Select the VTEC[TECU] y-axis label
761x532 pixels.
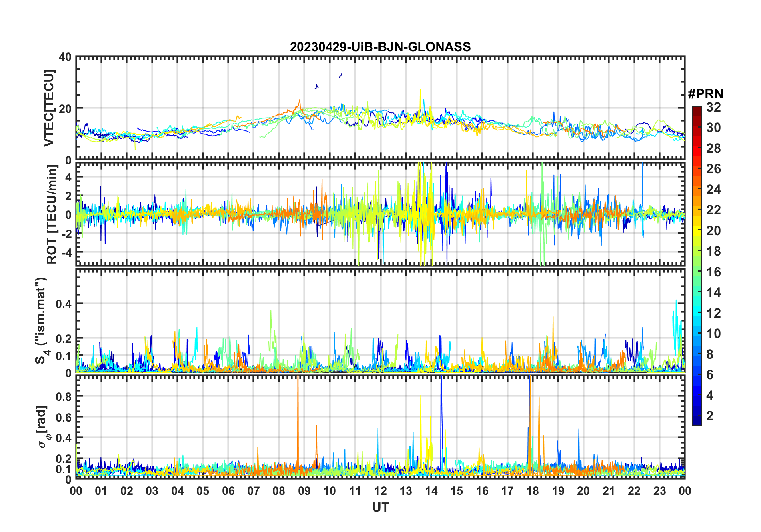click(49, 108)
